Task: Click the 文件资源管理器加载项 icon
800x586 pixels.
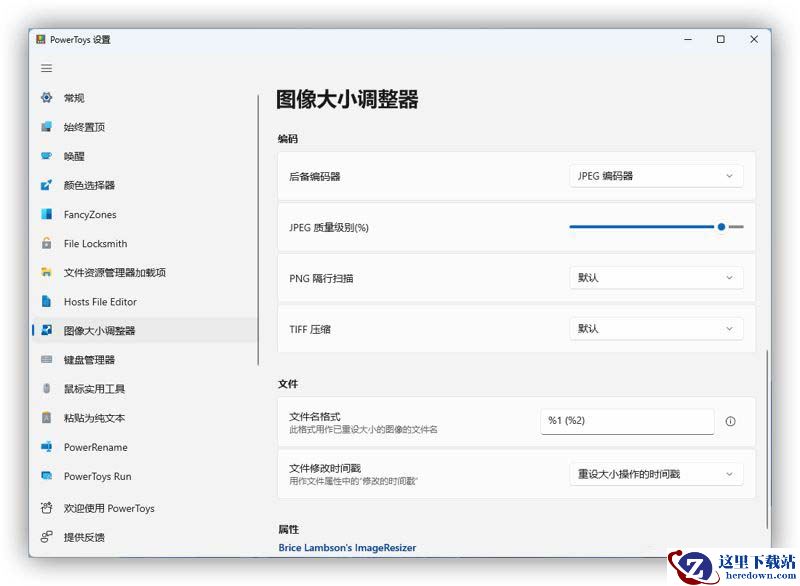Action: [x=46, y=272]
